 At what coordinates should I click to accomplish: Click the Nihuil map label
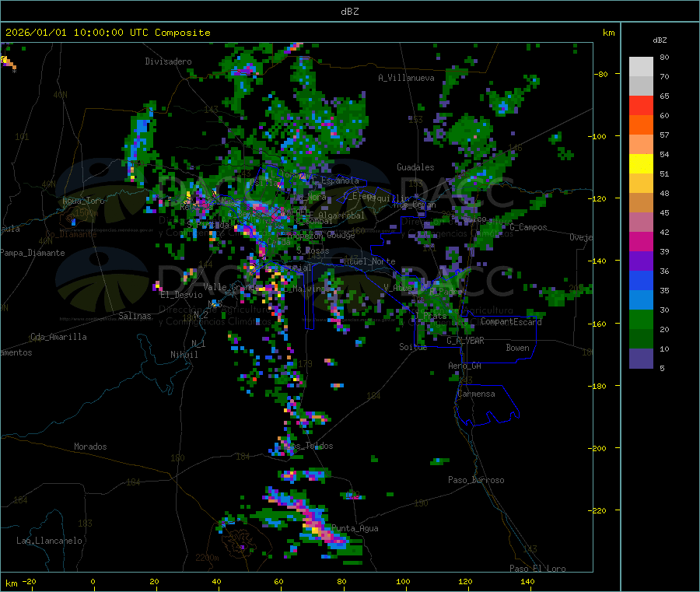click(184, 355)
